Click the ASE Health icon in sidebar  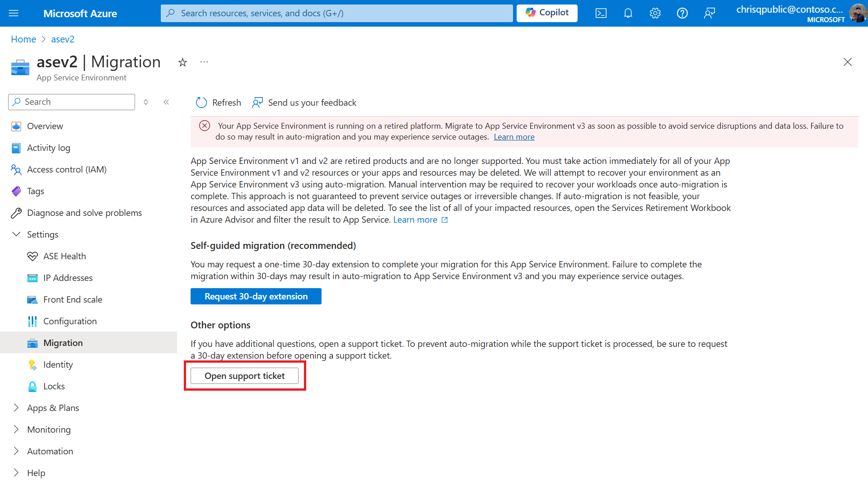[33, 256]
